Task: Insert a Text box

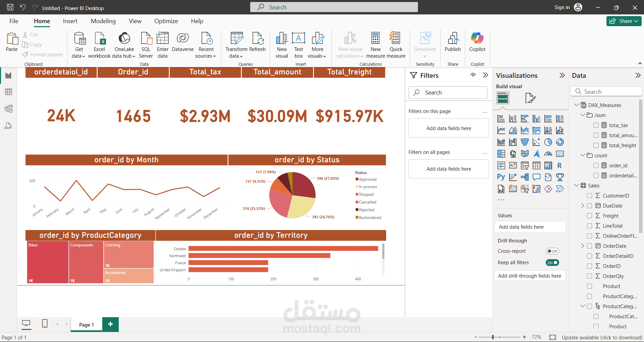Action: tap(299, 45)
